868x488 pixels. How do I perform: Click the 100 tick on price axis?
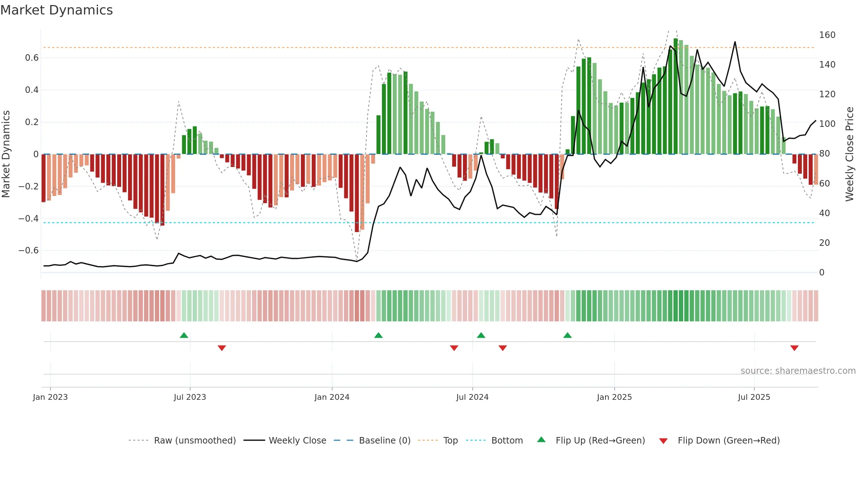[x=827, y=124]
